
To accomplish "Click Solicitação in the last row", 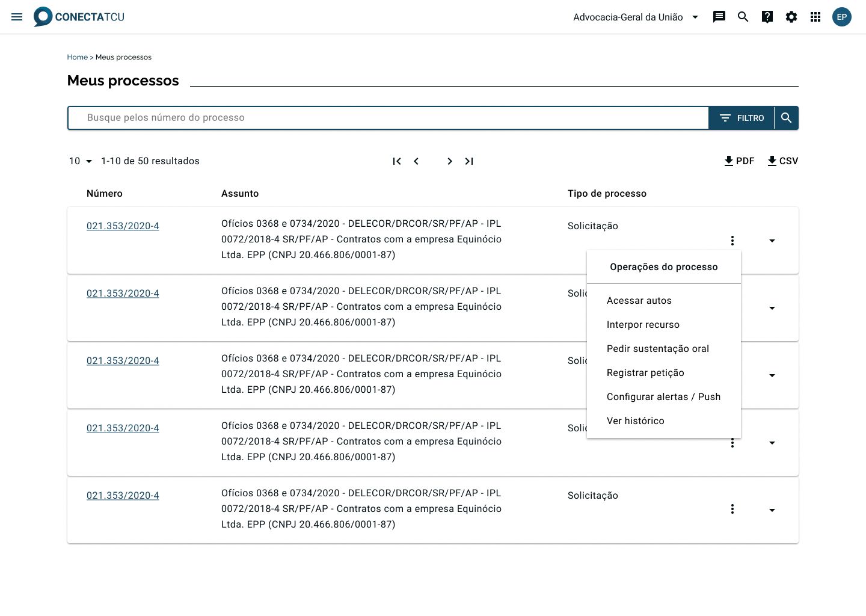I will [593, 496].
